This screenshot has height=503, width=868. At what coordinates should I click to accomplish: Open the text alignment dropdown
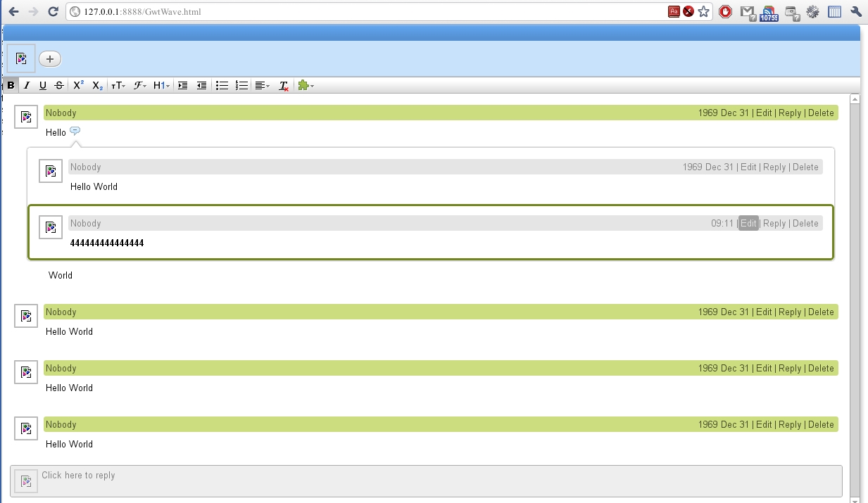coord(262,85)
